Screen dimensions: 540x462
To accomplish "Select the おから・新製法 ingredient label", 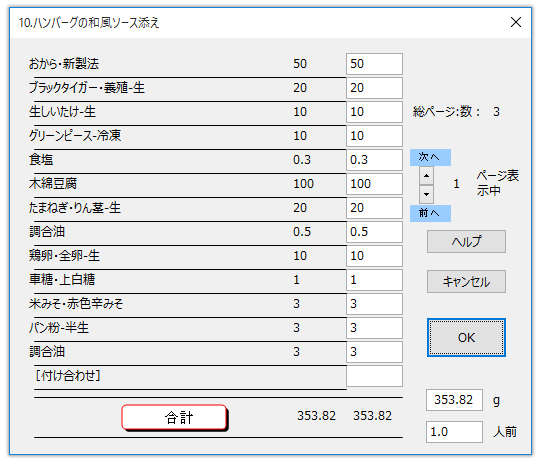I will point(64,64).
